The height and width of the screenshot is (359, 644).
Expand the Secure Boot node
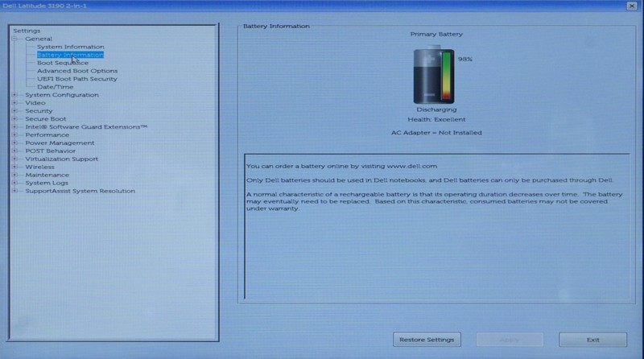pyautogui.click(x=14, y=118)
